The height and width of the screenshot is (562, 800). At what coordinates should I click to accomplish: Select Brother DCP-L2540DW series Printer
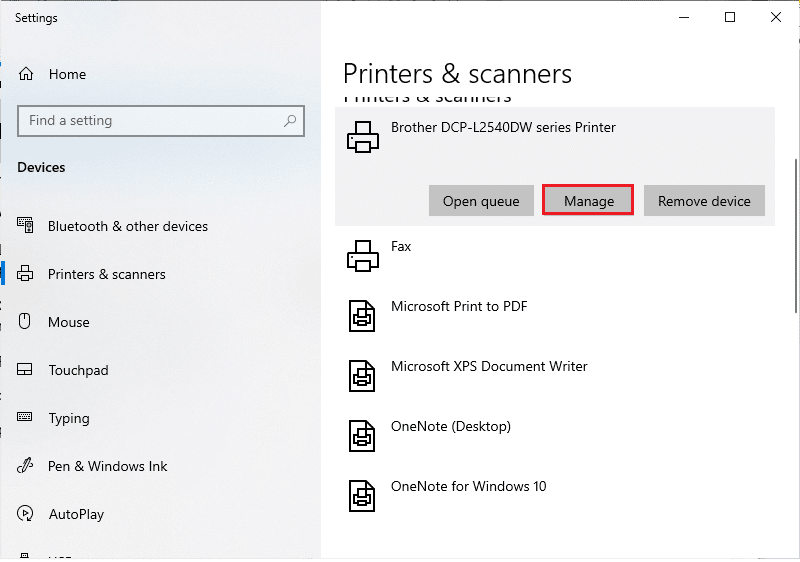555,166
